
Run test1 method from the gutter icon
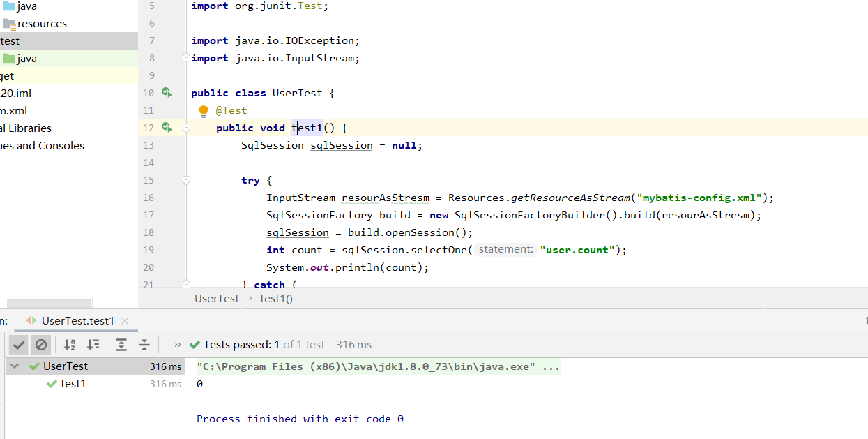(167, 127)
